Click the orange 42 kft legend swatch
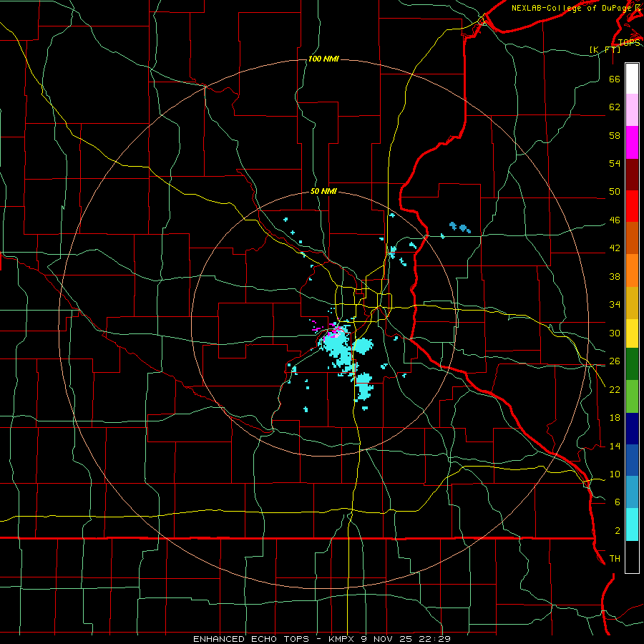The height and width of the screenshot is (644, 644). [x=632, y=270]
